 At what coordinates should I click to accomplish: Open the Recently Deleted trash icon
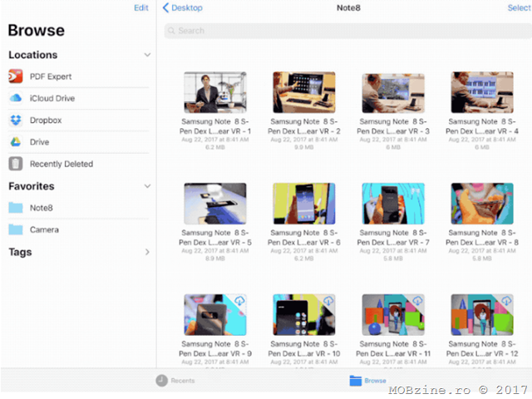coord(16,164)
